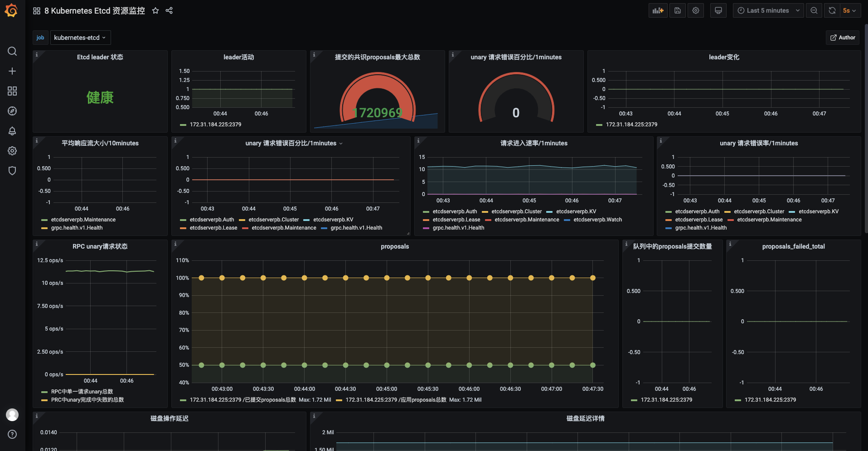Click the 8 Kubernetes Etcd 资源监控 dashboard title
Image resolution: width=868 pixels, height=451 pixels.
(95, 10)
